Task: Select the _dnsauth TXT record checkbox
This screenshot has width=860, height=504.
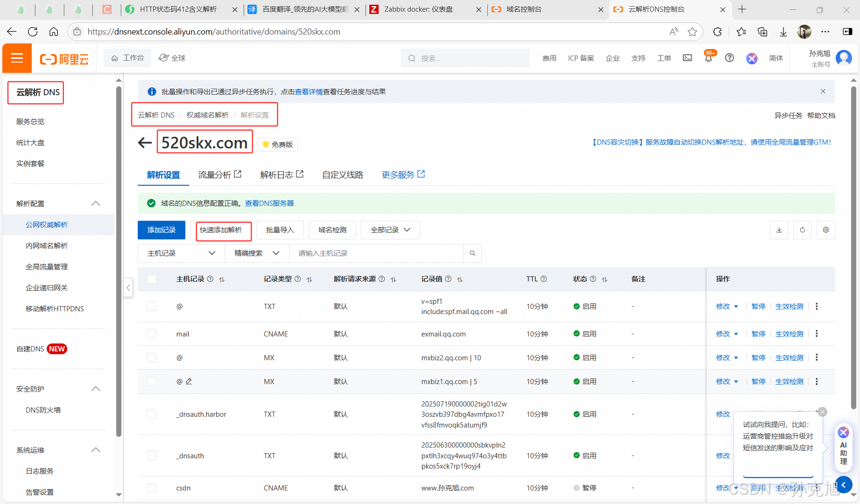Action: pos(152,455)
